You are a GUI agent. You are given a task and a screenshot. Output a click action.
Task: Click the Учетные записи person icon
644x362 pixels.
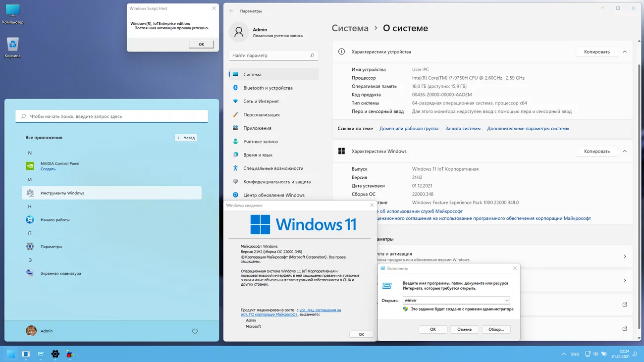coord(236,141)
